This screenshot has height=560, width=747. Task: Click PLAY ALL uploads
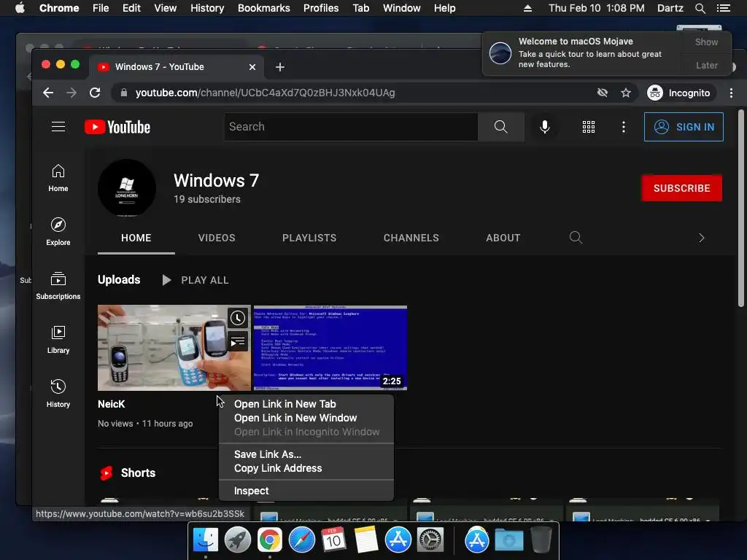coord(196,280)
